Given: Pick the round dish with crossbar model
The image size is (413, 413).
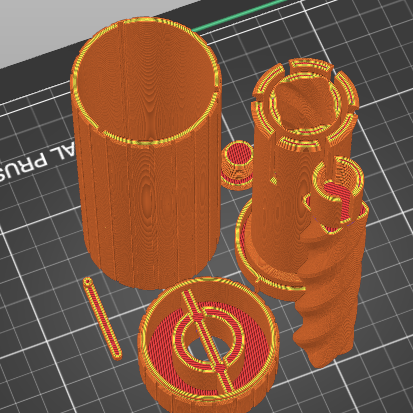Looking at the screenshot, I should 208,345.
